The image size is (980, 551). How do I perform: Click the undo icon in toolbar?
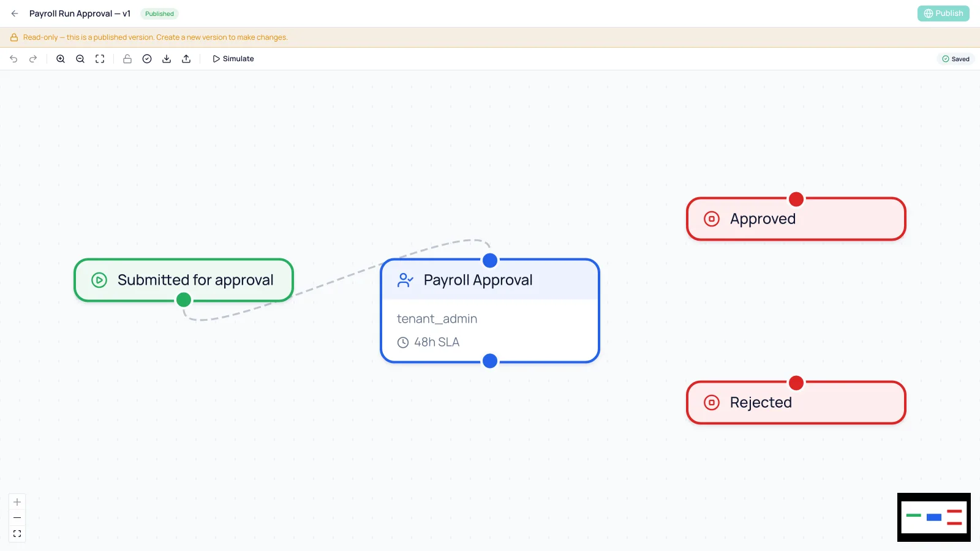point(13,59)
